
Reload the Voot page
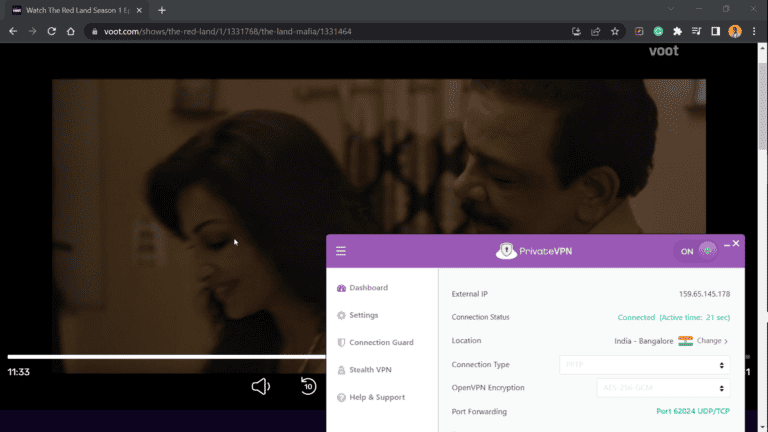click(x=51, y=31)
